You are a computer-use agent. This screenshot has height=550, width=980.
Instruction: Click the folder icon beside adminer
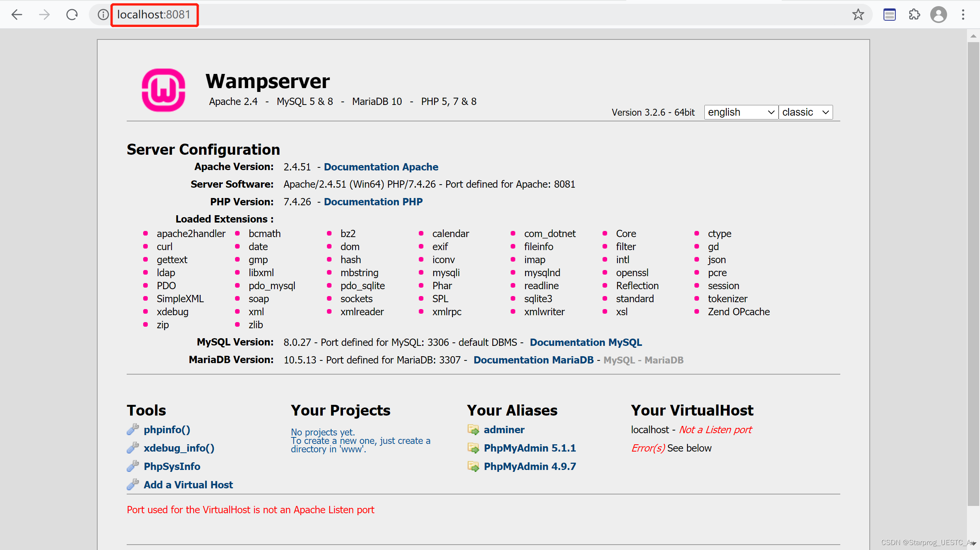[473, 429]
